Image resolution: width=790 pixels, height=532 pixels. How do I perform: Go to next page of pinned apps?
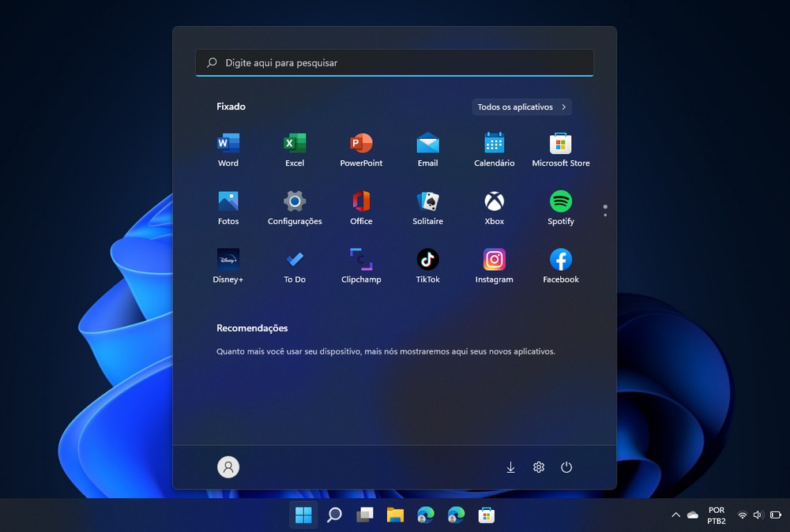(x=605, y=215)
